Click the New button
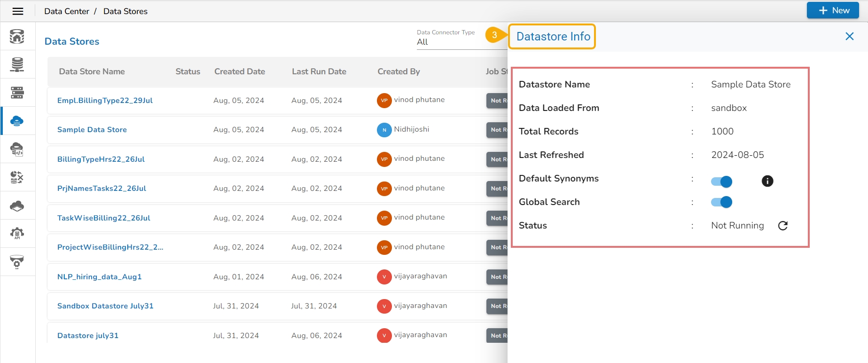The image size is (868, 363). 833,10
